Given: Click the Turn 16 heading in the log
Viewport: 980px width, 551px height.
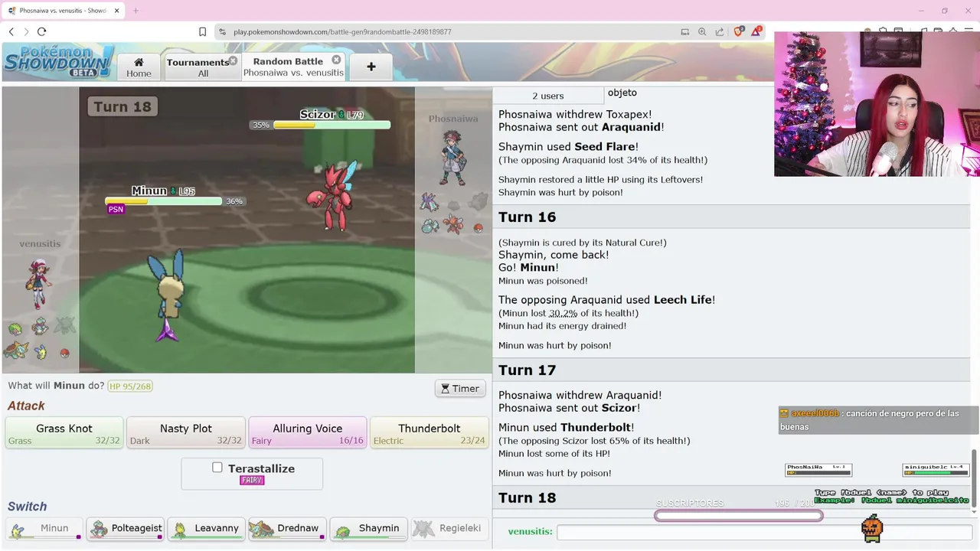Looking at the screenshot, I should [x=528, y=217].
